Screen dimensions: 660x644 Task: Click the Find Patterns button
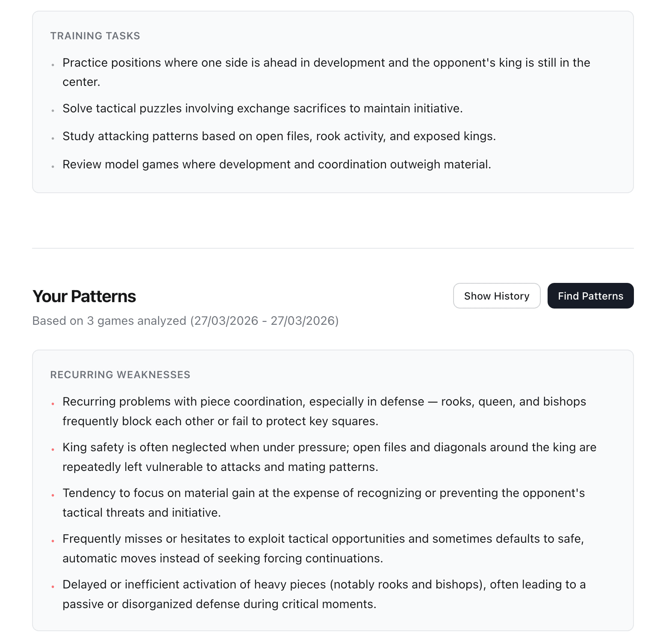[x=590, y=296]
